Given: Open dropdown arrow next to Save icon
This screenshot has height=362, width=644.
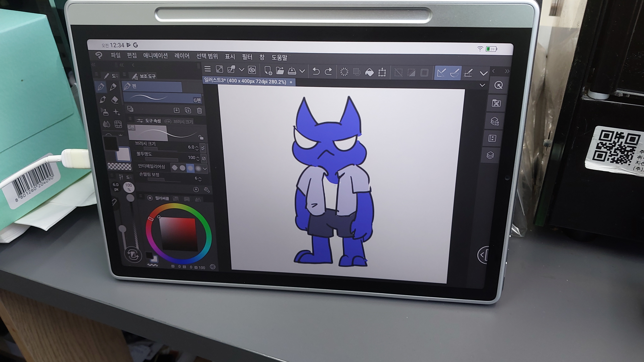Looking at the screenshot, I should 302,71.
